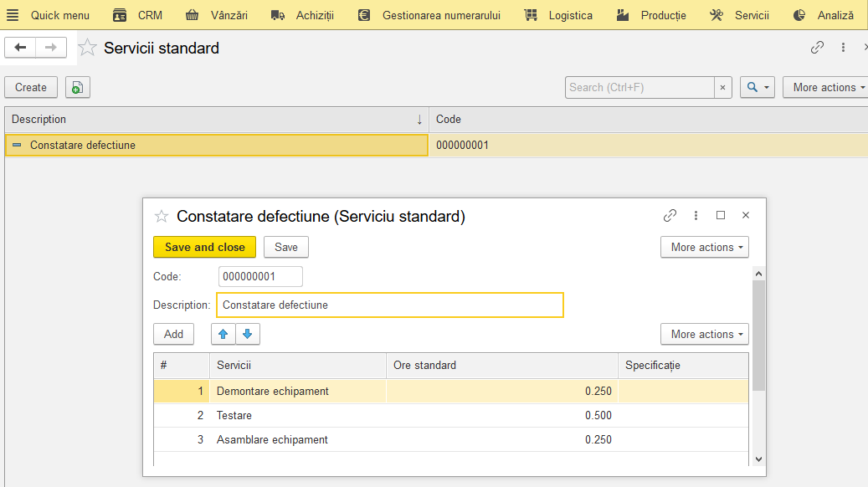Open the Logistica menu
868x487 pixels.
point(558,15)
